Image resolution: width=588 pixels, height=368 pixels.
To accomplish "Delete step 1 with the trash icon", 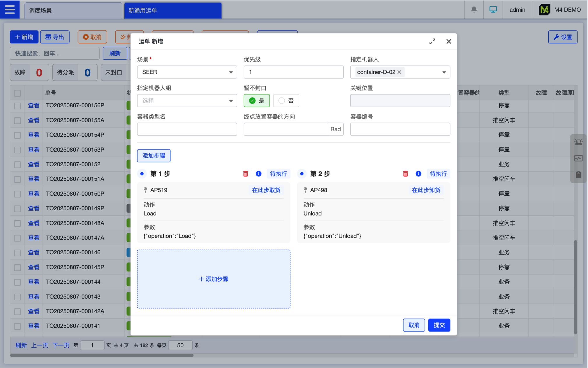I will (x=245, y=174).
